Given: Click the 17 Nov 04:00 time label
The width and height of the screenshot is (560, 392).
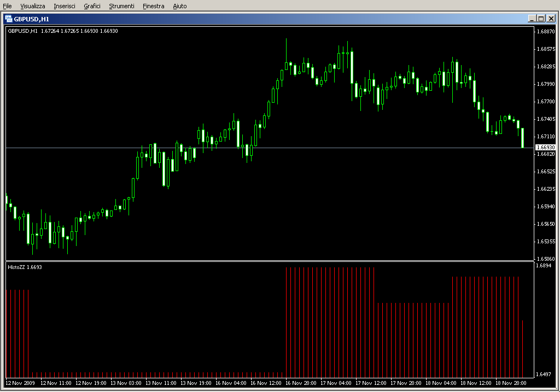Looking at the screenshot, I should click(x=336, y=383).
